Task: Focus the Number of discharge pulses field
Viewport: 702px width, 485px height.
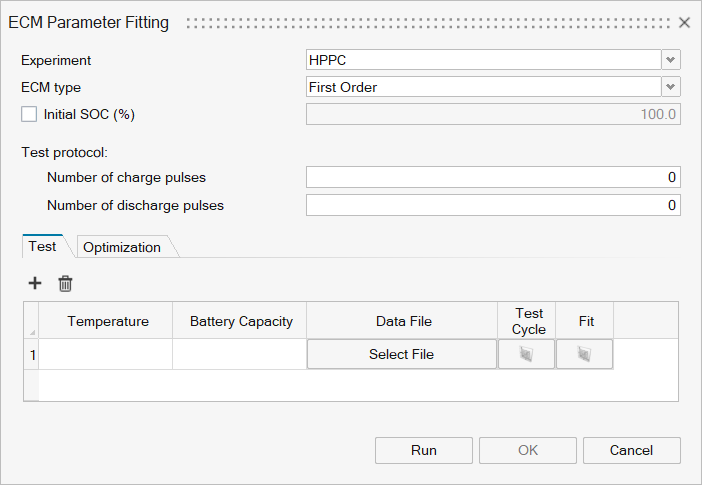Action: 493,205
